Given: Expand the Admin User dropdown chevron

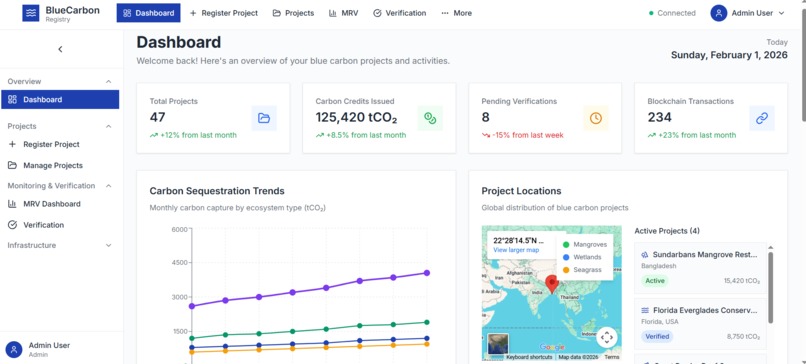Looking at the screenshot, I should (x=782, y=13).
